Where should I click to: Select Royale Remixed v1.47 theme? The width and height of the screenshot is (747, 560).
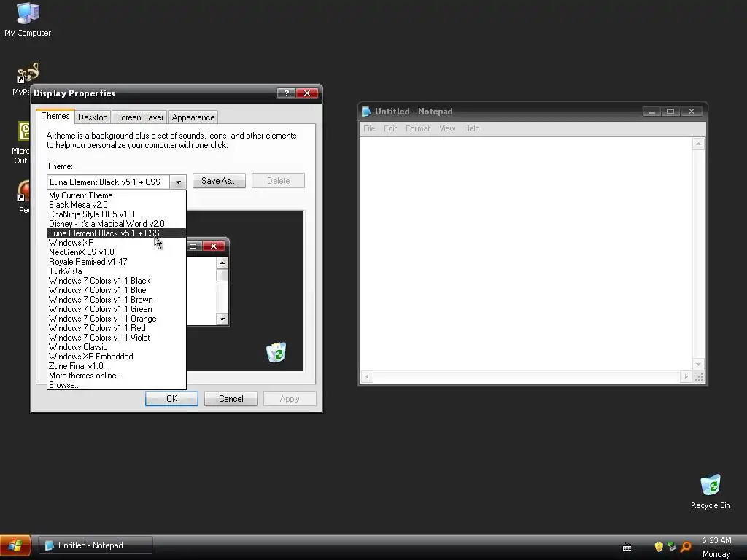(116, 262)
